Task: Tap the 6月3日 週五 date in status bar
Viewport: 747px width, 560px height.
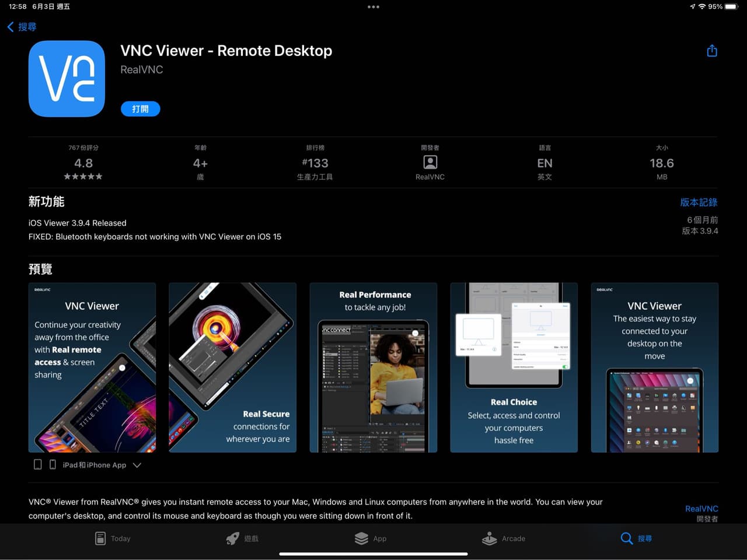Action: pos(51,6)
